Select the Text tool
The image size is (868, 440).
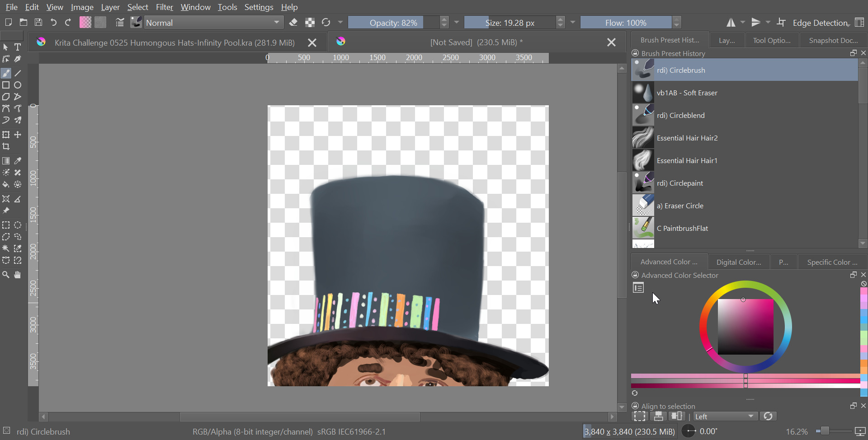[18, 47]
